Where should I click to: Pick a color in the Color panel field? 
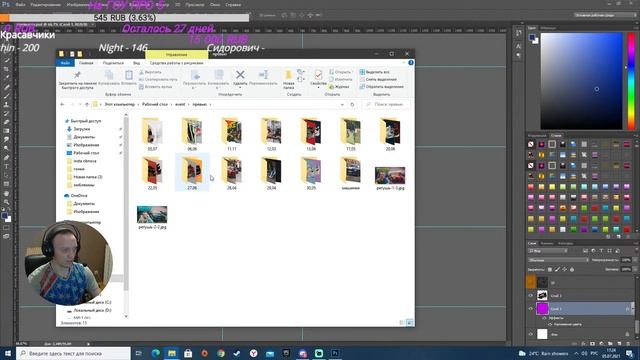[581, 81]
